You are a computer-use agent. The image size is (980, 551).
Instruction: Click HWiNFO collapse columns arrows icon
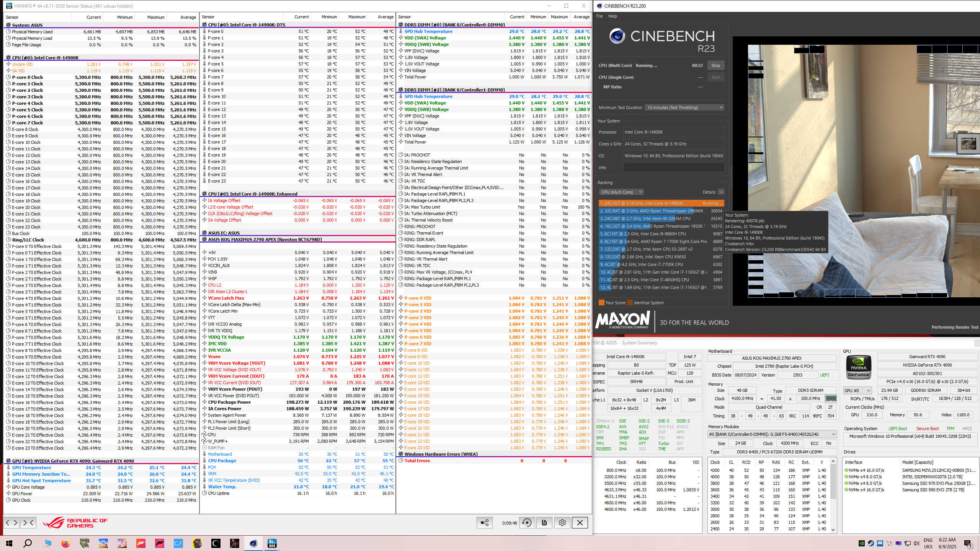tap(28, 522)
